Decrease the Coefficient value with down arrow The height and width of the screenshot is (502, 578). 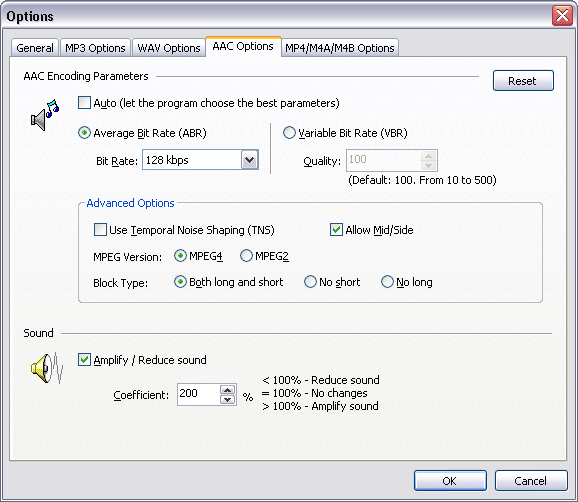(x=227, y=399)
